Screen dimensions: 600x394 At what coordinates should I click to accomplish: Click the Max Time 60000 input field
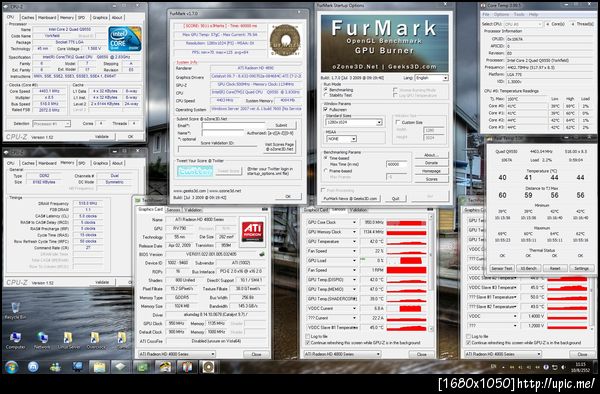tap(396, 164)
